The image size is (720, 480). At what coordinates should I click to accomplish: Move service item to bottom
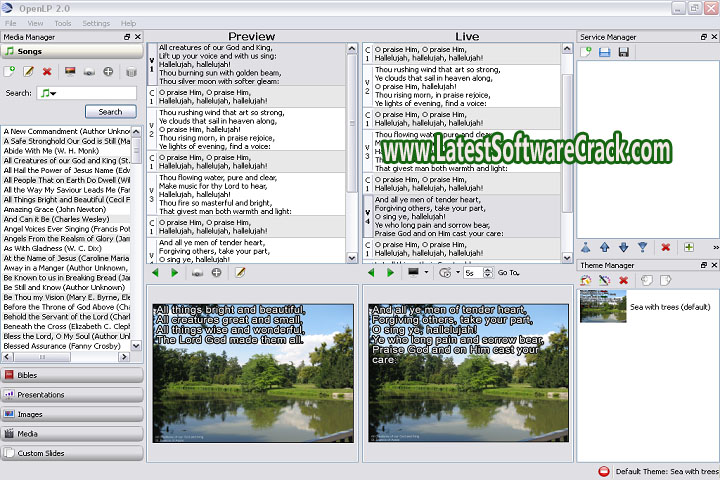(x=642, y=247)
